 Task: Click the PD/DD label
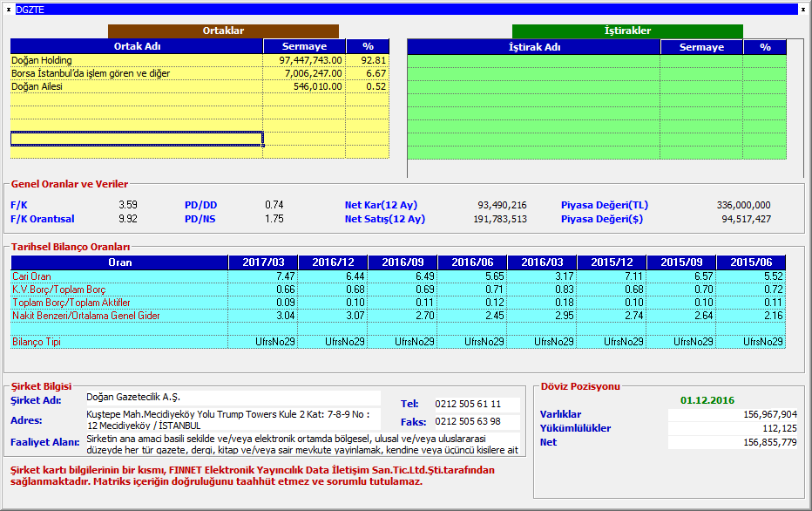tap(201, 205)
